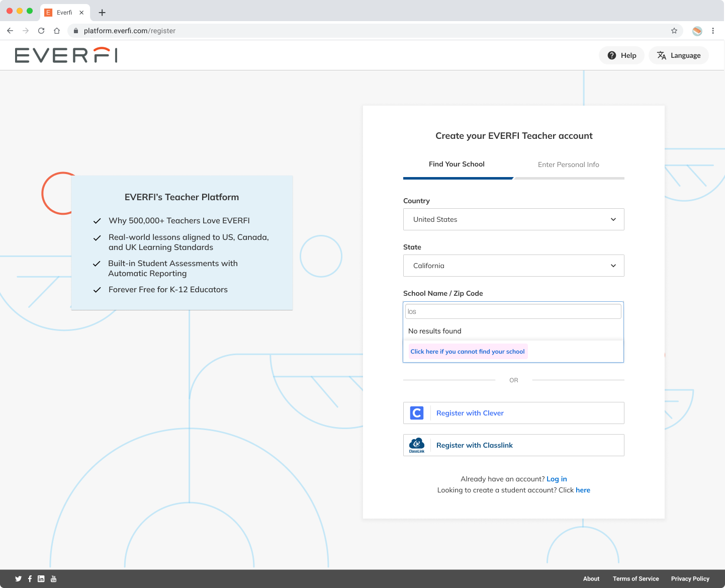This screenshot has height=588, width=725.
Task: Select the Everfi browser tab
Action: pyautogui.click(x=65, y=13)
